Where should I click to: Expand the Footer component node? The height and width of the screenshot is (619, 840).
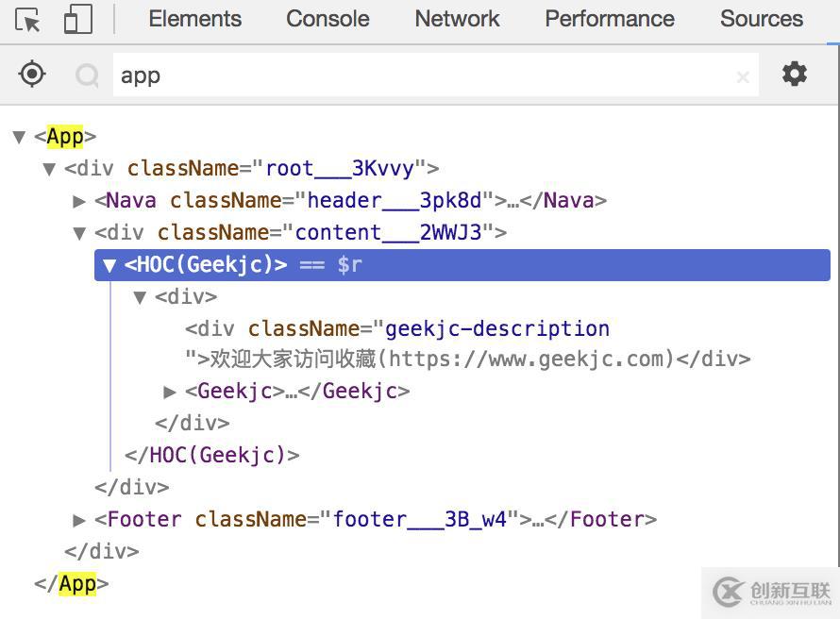[x=80, y=520]
